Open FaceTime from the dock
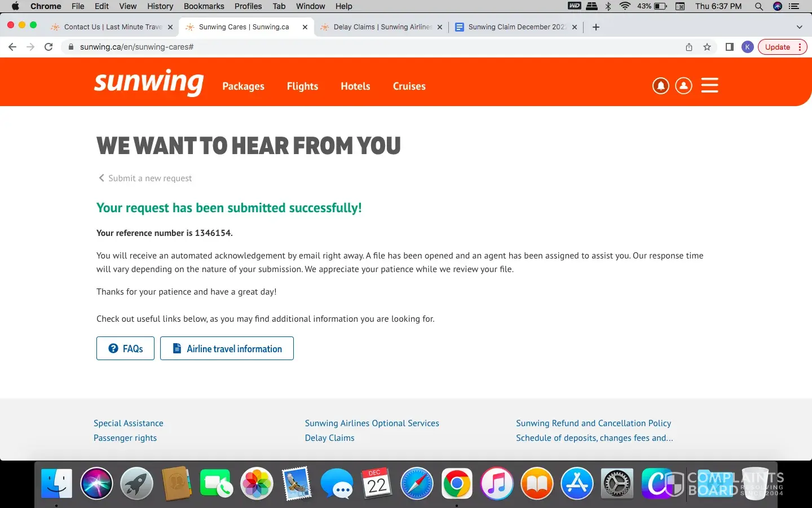Image resolution: width=812 pixels, height=508 pixels. [217, 484]
